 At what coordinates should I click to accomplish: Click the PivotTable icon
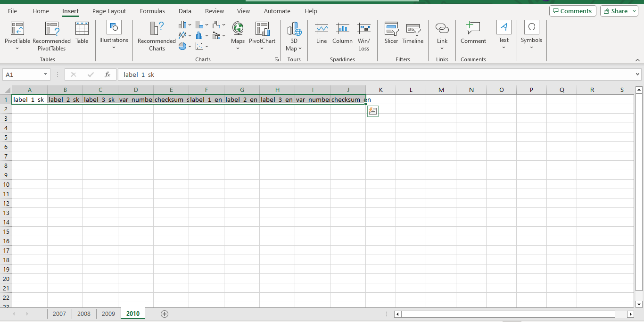(x=17, y=29)
